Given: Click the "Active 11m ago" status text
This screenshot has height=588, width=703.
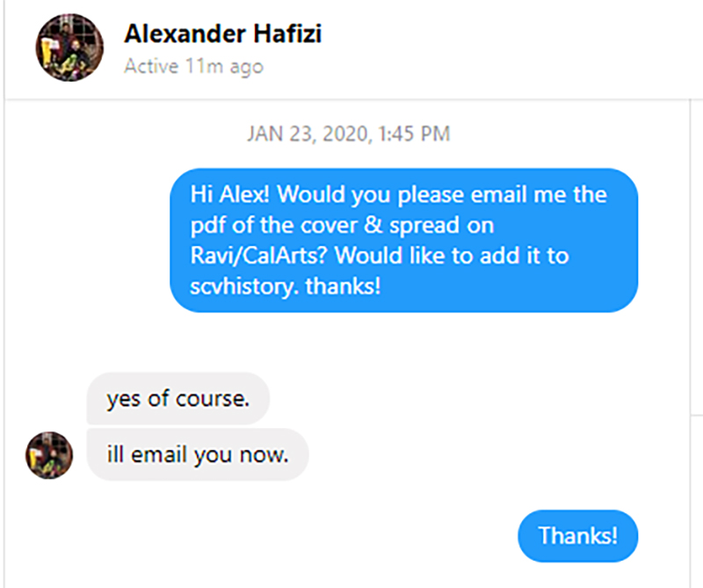Looking at the screenshot, I should coord(193,66).
